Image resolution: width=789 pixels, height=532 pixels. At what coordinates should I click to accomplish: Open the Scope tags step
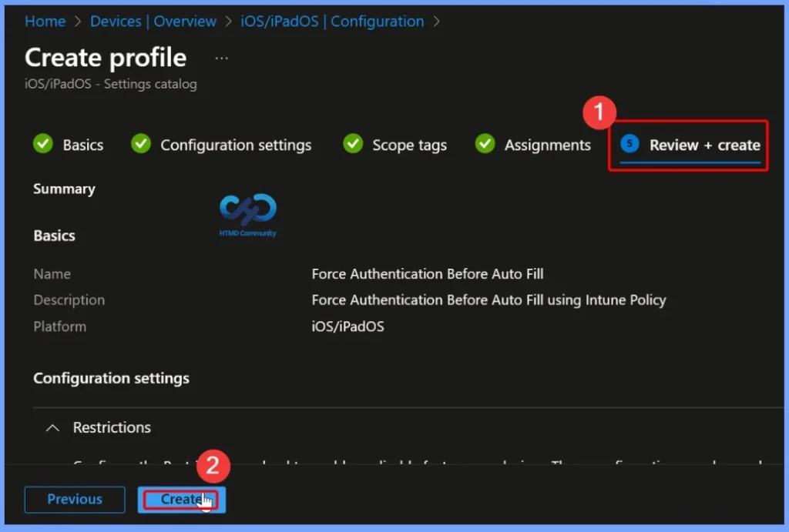pyautogui.click(x=409, y=145)
